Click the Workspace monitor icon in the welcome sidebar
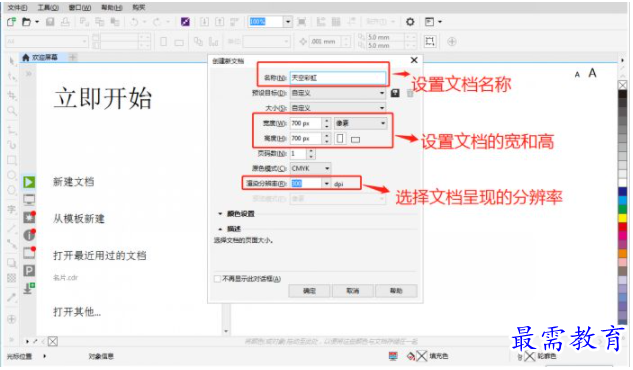Image resolution: width=633 pixels, height=370 pixels. (29, 199)
